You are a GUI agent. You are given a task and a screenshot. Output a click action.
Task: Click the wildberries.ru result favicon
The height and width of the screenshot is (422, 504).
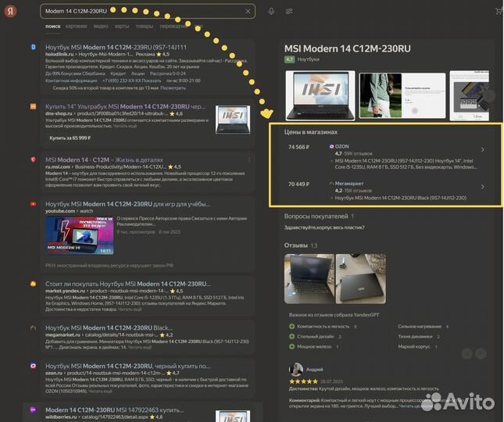click(33, 409)
